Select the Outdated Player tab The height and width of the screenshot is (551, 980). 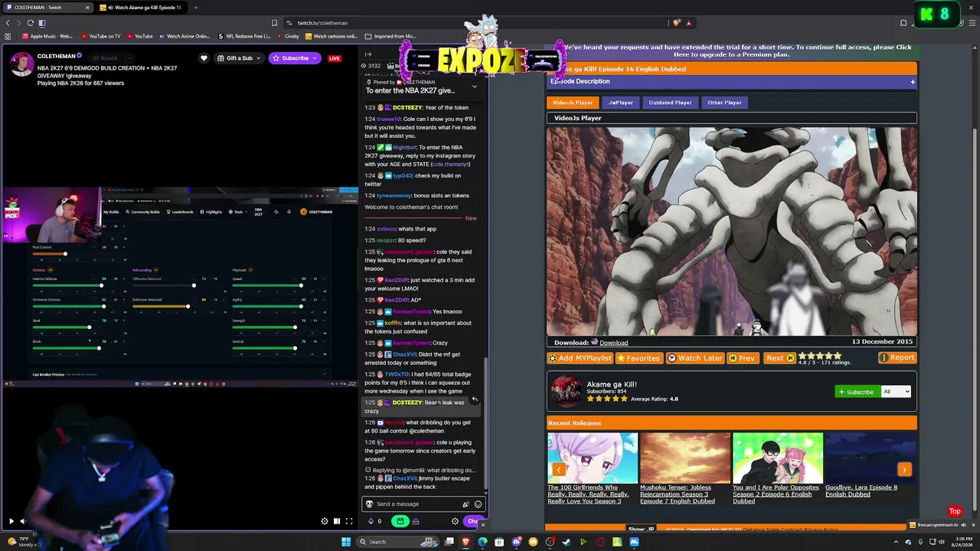pos(670,103)
